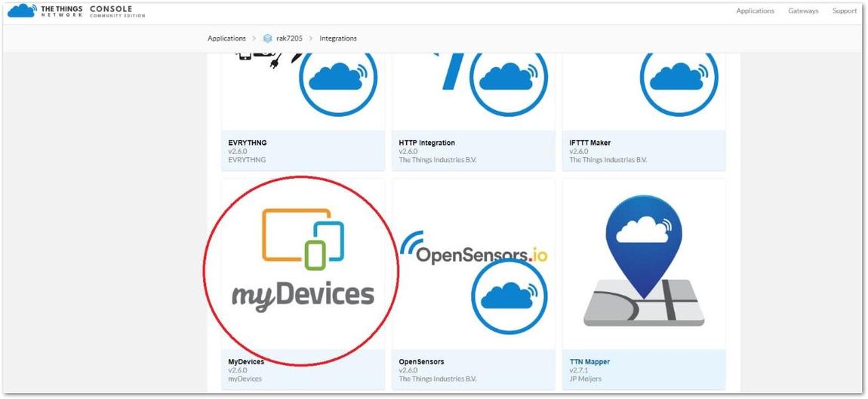Click the JP Meijers author text

585,379
